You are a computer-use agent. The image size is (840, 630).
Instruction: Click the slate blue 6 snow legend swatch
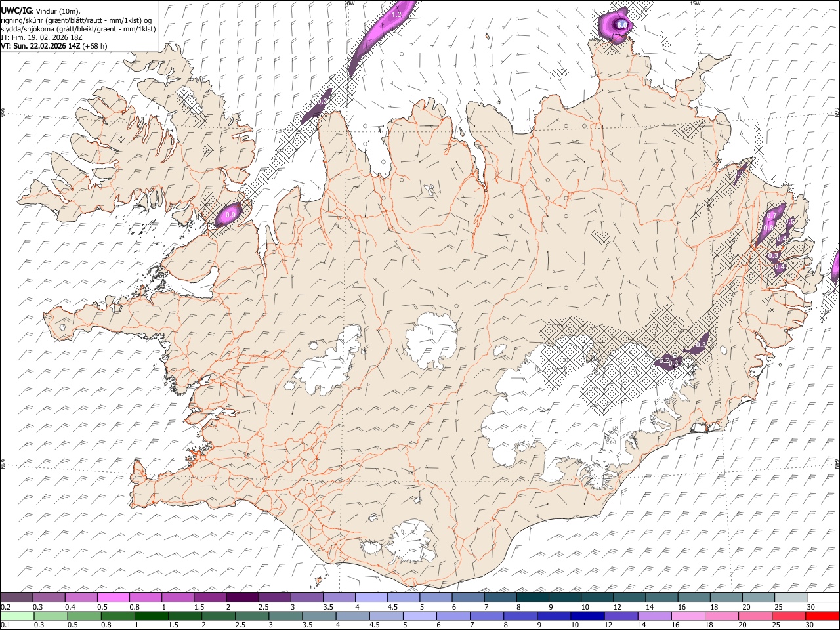point(469,598)
